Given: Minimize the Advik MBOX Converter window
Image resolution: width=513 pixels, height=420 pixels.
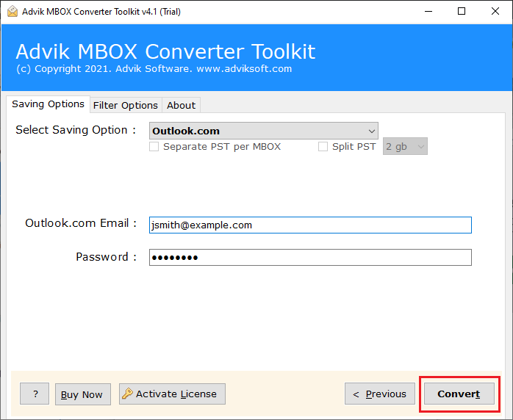Looking at the screenshot, I should point(428,12).
